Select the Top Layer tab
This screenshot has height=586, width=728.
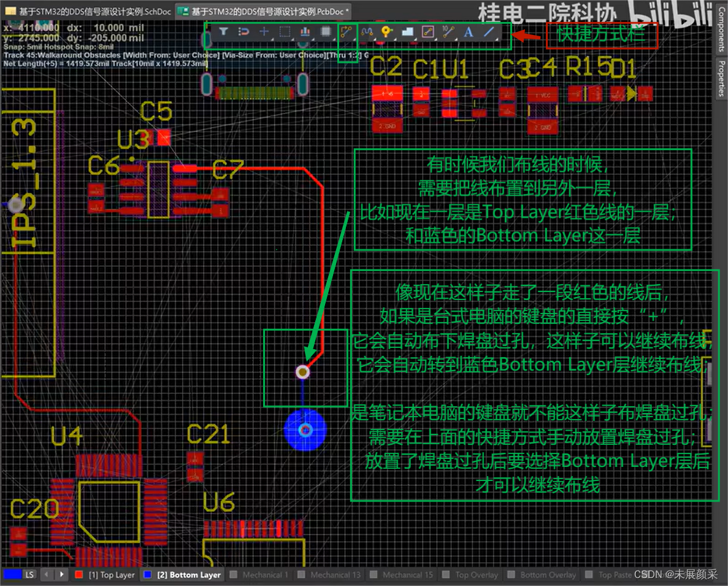point(104,575)
